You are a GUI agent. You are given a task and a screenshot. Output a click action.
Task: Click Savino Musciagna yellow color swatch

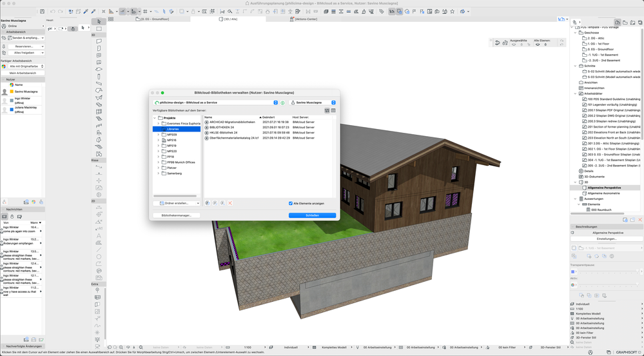pyautogui.click(x=12, y=92)
